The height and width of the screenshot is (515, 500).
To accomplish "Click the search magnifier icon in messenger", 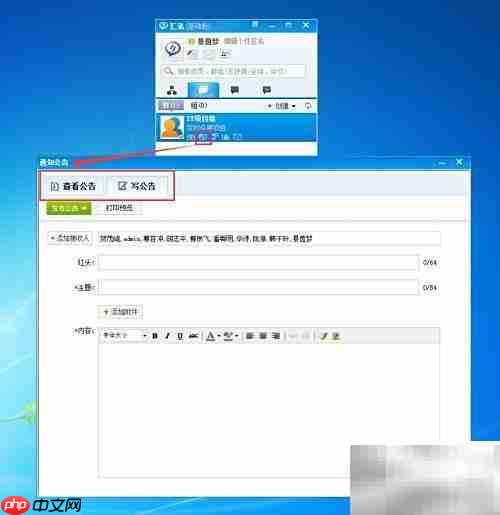I will pyautogui.click(x=168, y=71).
